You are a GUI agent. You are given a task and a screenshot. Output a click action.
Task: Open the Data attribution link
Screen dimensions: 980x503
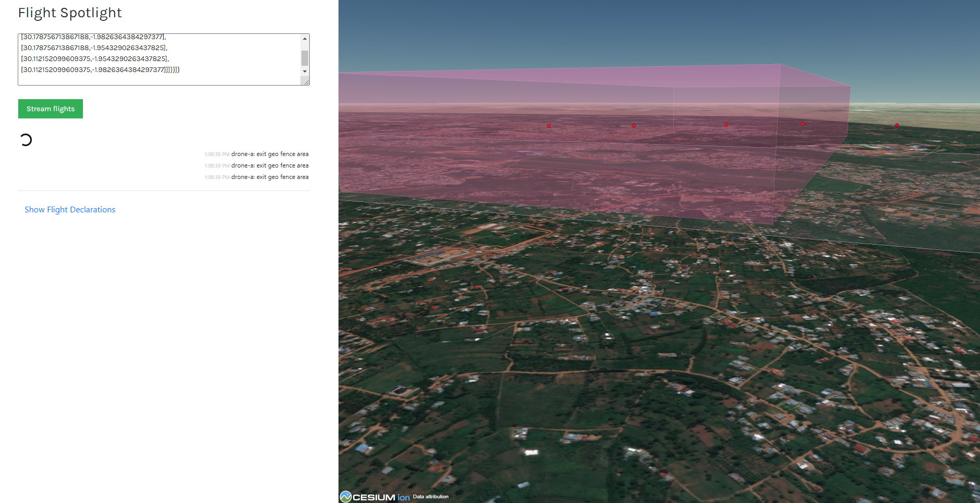point(430,497)
